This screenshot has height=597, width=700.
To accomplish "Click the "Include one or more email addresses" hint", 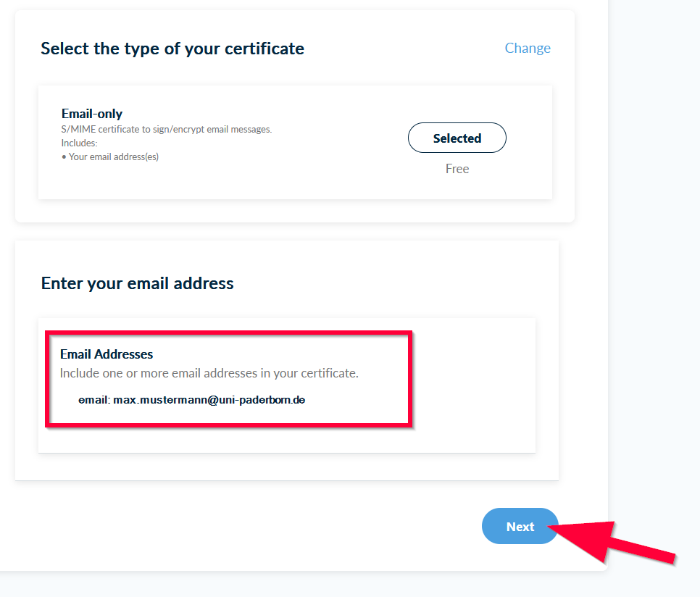I will pyautogui.click(x=209, y=374).
